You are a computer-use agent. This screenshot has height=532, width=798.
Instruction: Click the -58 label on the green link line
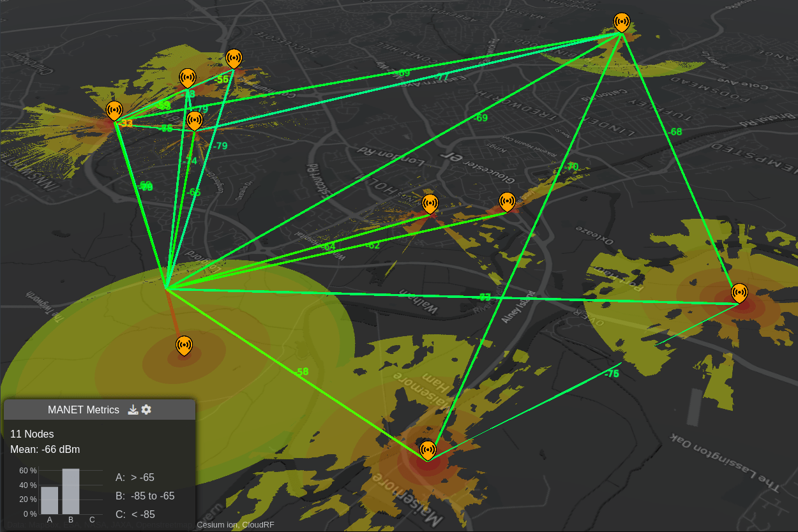(303, 370)
